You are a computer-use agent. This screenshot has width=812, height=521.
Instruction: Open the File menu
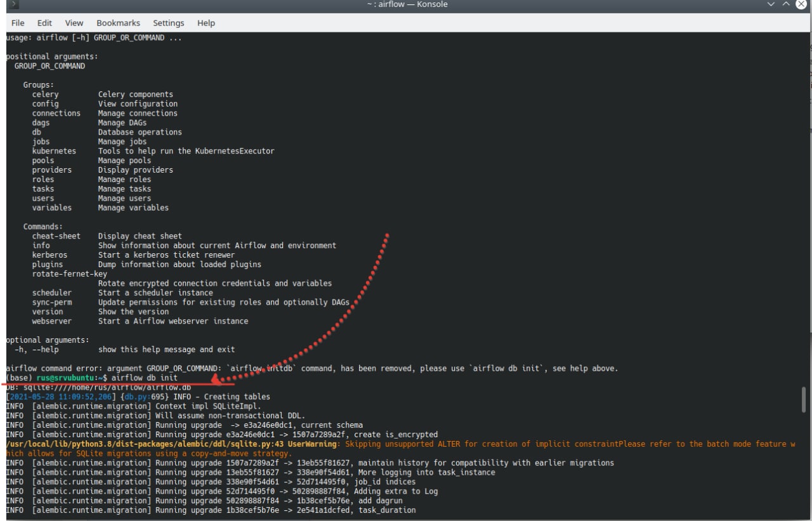pyautogui.click(x=18, y=23)
